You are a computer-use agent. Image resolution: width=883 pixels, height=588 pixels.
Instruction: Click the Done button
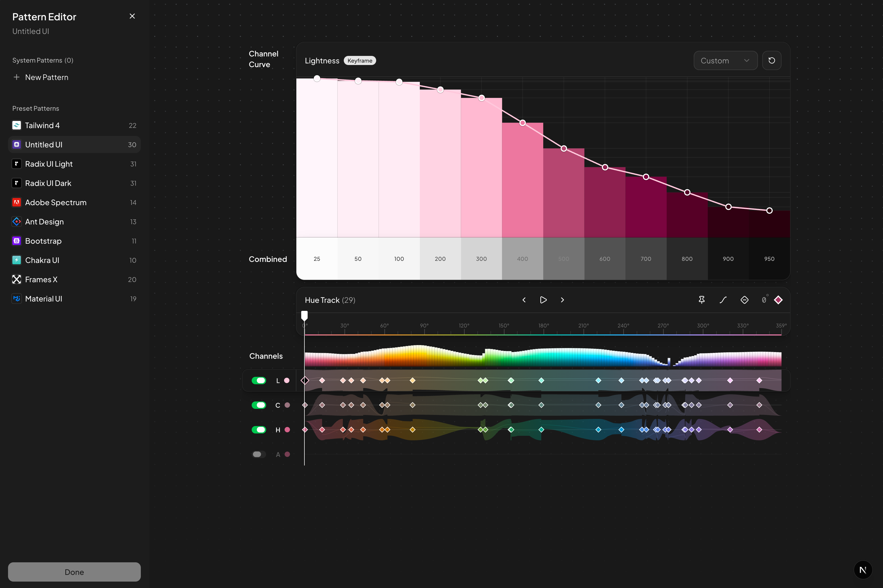point(74,572)
